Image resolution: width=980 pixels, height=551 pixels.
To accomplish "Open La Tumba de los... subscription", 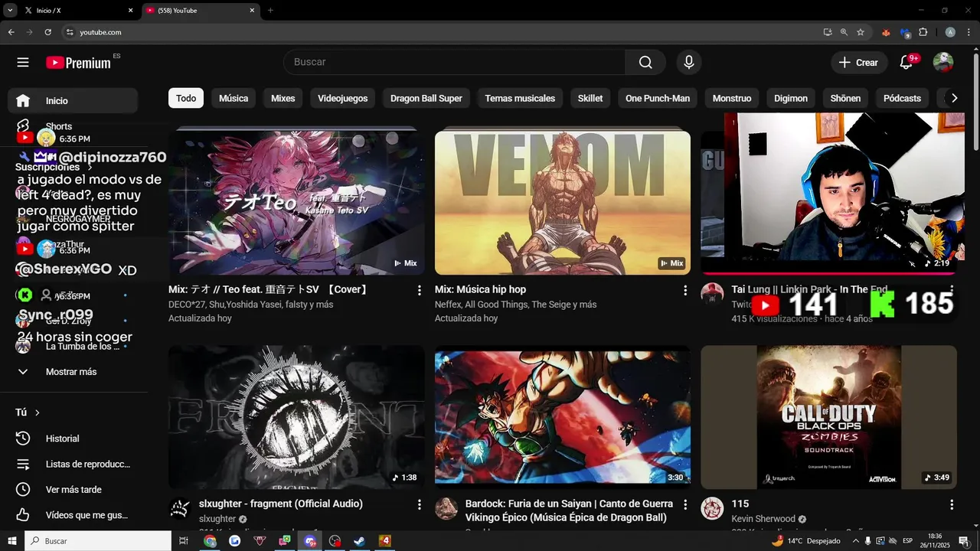I will [x=73, y=347].
